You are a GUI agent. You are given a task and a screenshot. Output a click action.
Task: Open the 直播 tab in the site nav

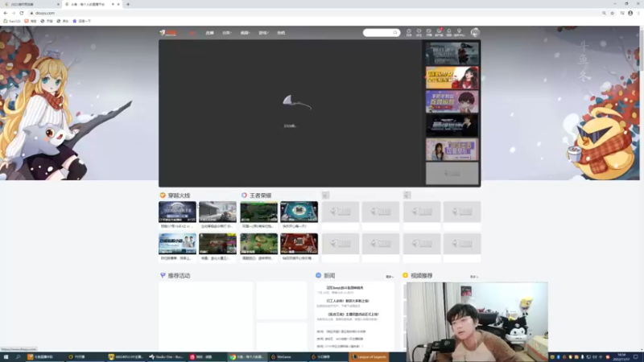point(209,33)
